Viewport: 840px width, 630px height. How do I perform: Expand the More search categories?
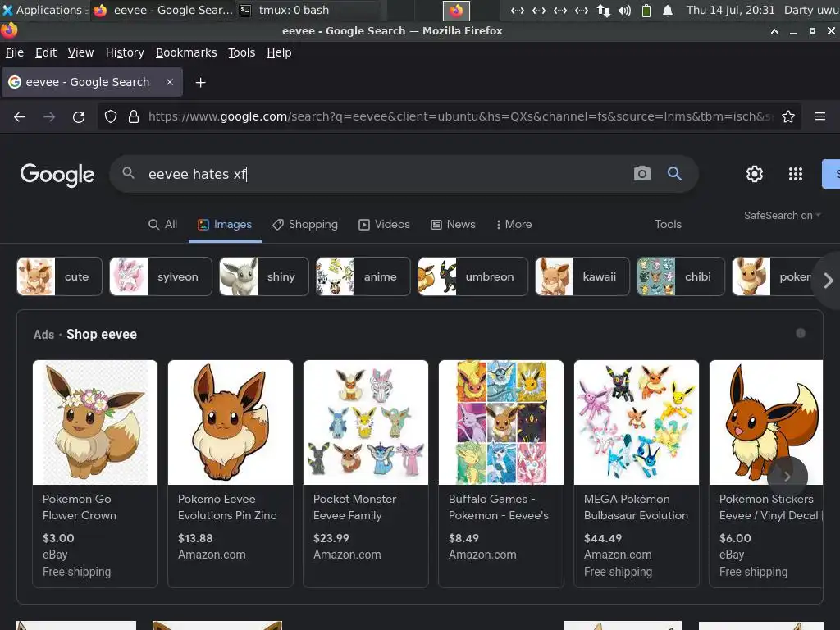pyautogui.click(x=514, y=225)
